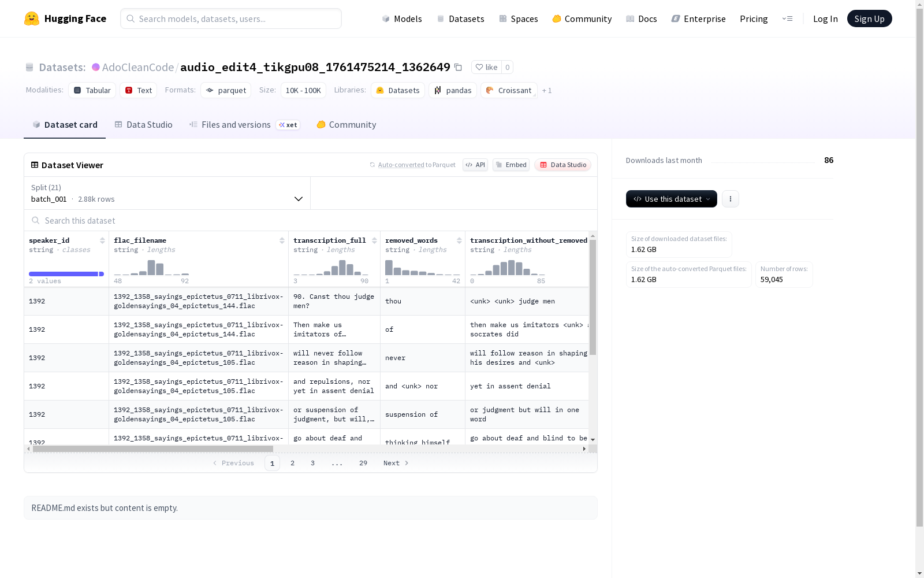Open the Community nav menu item
The width and height of the screenshot is (924, 578).
pos(582,18)
